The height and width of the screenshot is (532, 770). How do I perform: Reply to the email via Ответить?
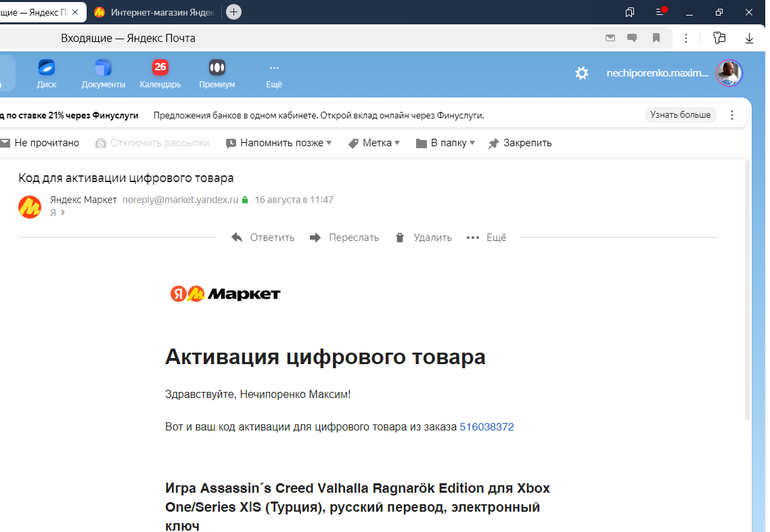click(263, 238)
